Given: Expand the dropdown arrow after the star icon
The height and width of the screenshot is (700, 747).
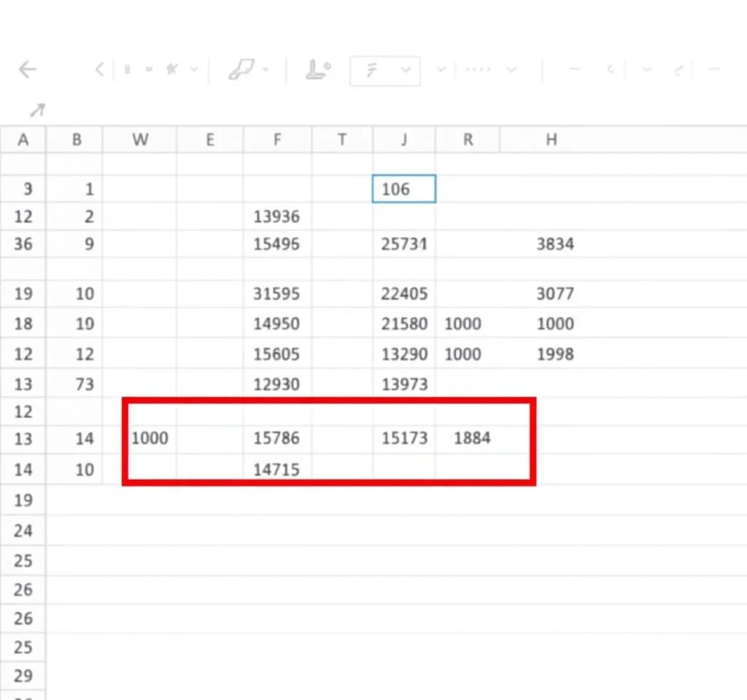Looking at the screenshot, I should 194,70.
